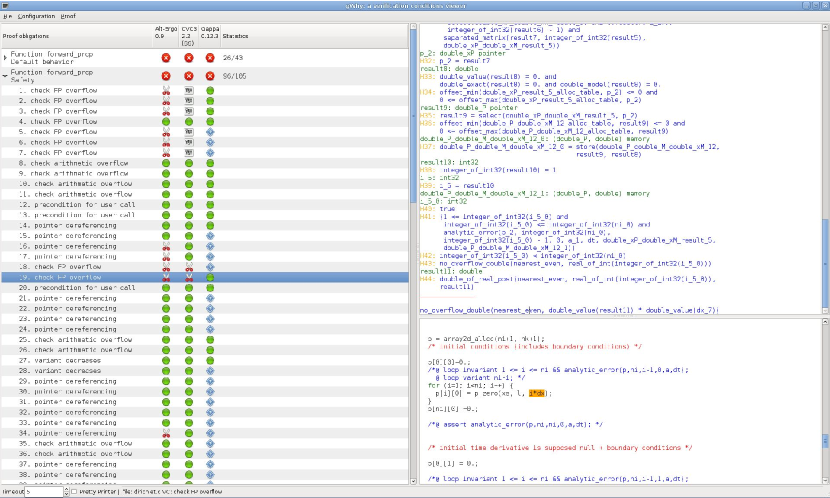The width and height of the screenshot is (830, 498).
Task: Toggle the Pretty Printer checkbox
Action: click(72, 492)
